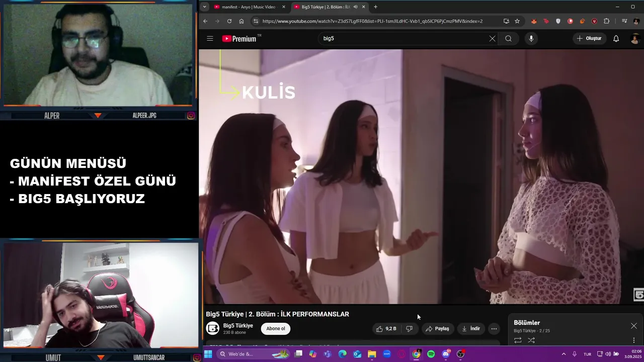Viewport: 644px width, 362px height.
Task: View site information icon in address bar
Action: tap(256, 21)
